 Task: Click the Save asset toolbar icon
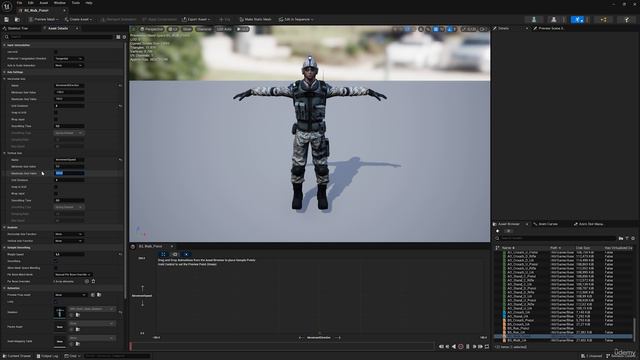[x=7, y=19]
